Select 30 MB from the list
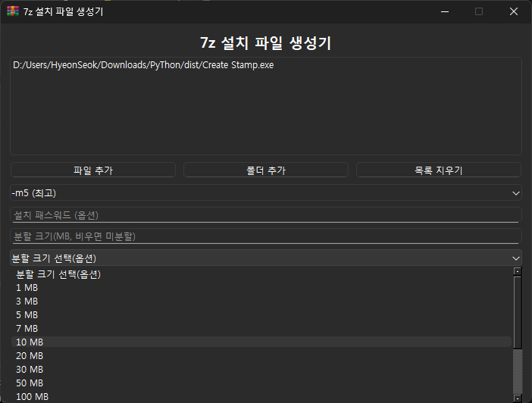532x403 pixels. point(261,369)
